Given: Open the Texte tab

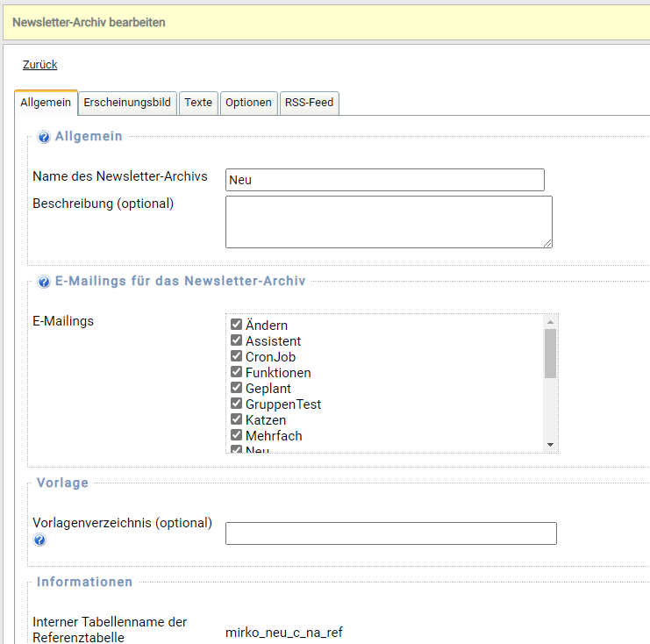Looking at the screenshot, I should [x=198, y=103].
